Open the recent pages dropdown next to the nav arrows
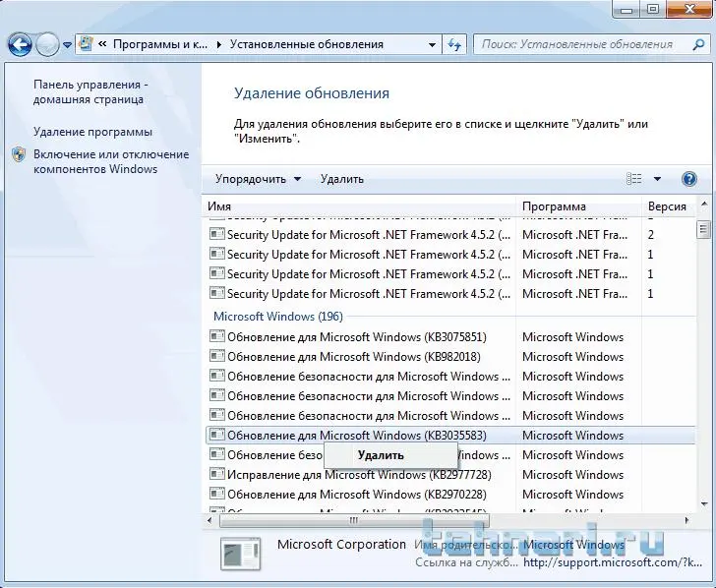 tap(67, 45)
